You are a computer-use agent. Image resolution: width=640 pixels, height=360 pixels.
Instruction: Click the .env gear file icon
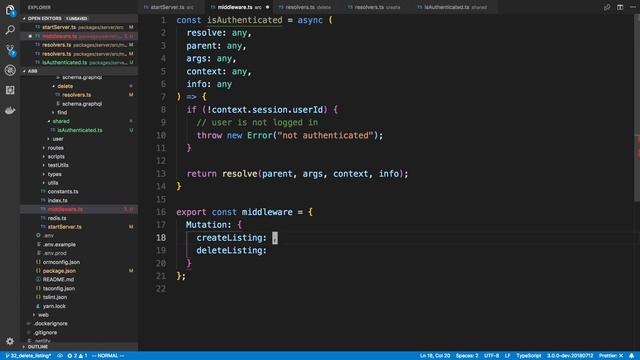click(x=38, y=236)
